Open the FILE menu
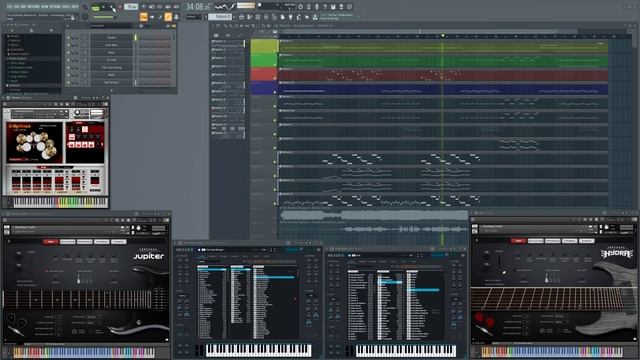The image size is (640, 360). [x=10, y=7]
